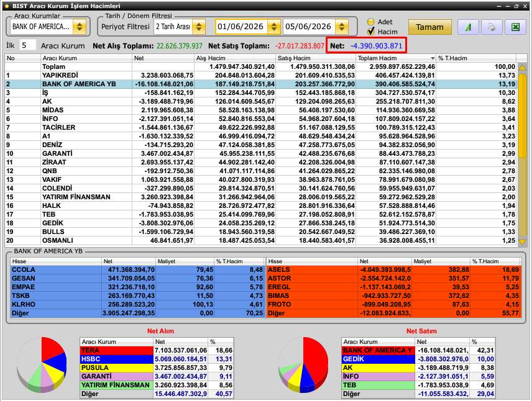Click the printer icon button

tap(491, 27)
